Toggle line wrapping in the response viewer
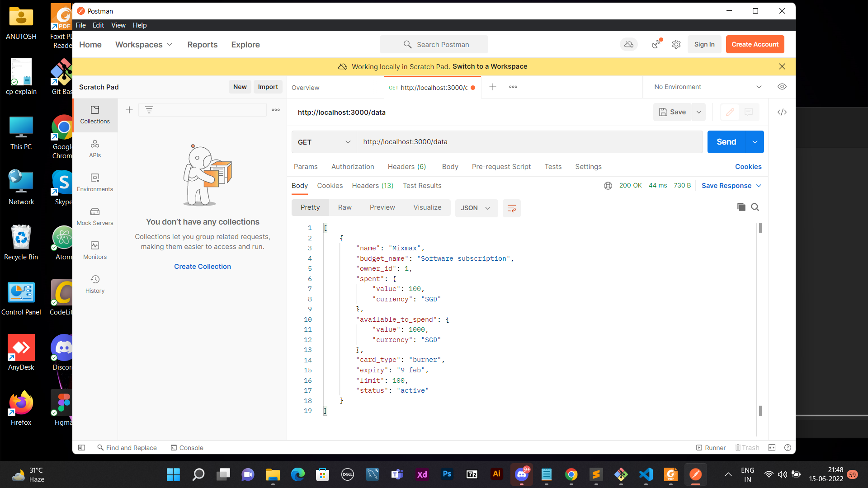The height and width of the screenshot is (488, 868). (x=511, y=208)
